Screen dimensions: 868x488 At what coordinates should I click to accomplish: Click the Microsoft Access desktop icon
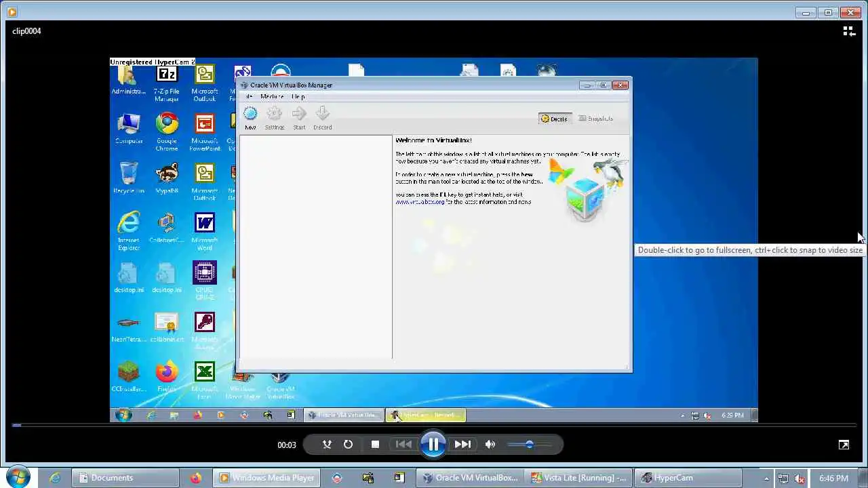pos(204,331)
